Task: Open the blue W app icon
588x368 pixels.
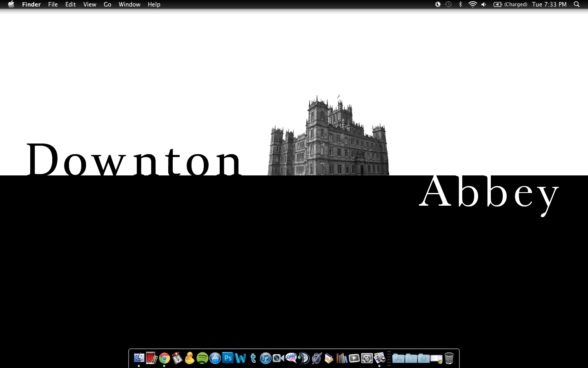Action: click(240, 358)
